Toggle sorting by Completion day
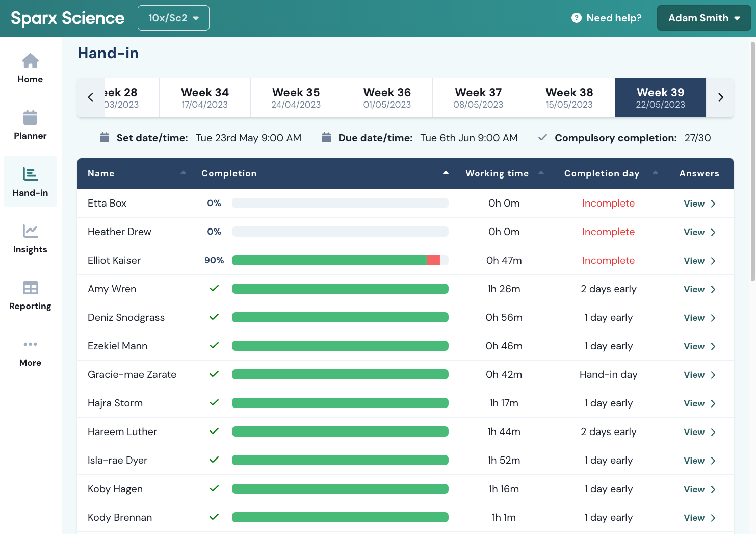 coord(656,173)
